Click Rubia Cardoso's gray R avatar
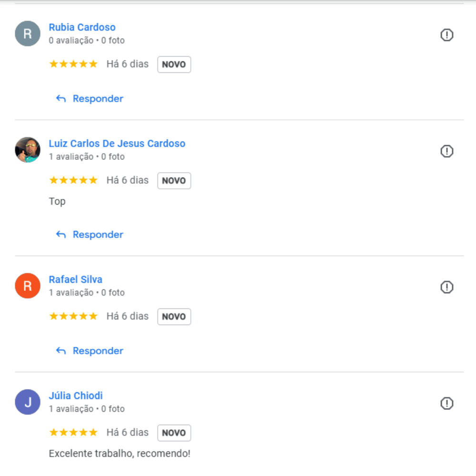 28,33
